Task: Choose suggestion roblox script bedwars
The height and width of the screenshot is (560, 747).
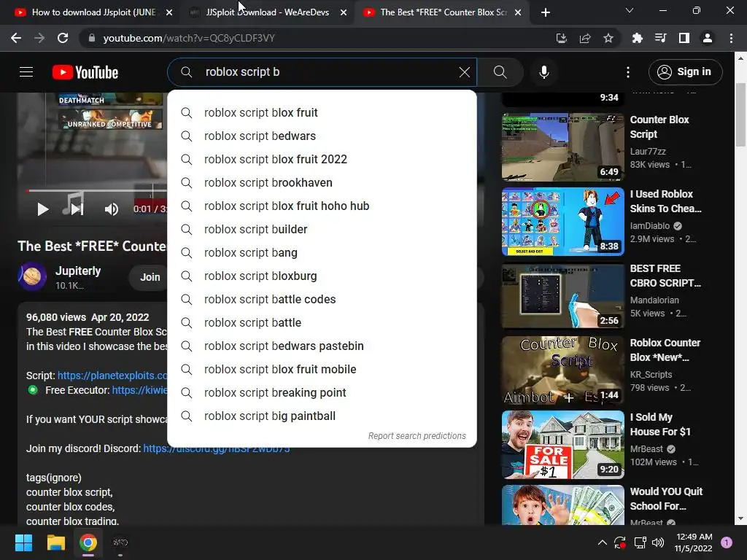Action: [322, 136]
